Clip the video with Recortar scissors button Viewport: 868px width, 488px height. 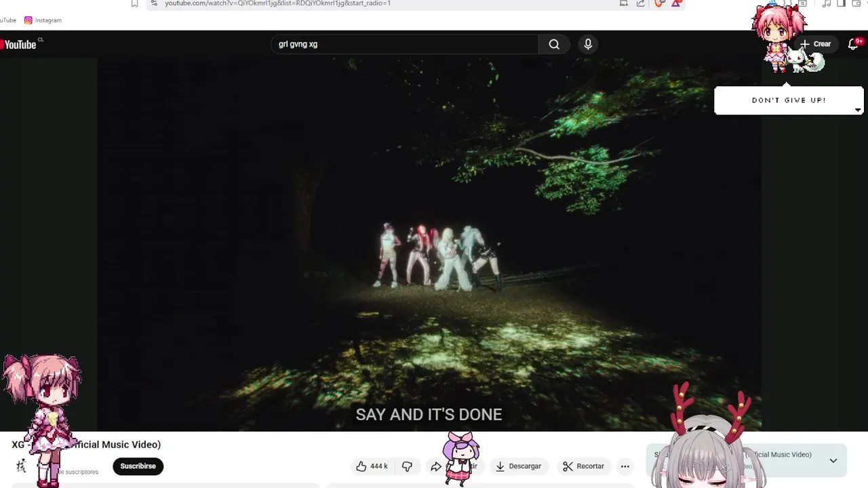pyautogui.click(x=583, y=466)
